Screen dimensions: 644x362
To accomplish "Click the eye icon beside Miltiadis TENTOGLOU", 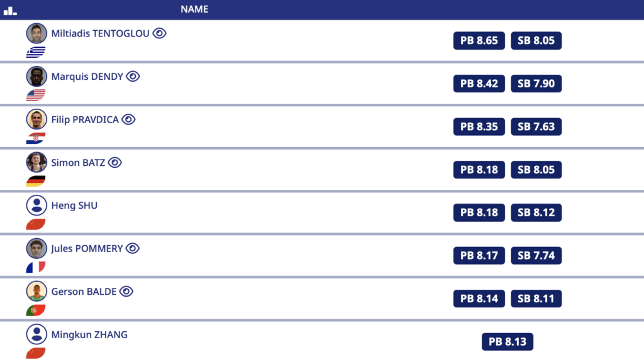I will pyautogui.click(x=159, y=33).
